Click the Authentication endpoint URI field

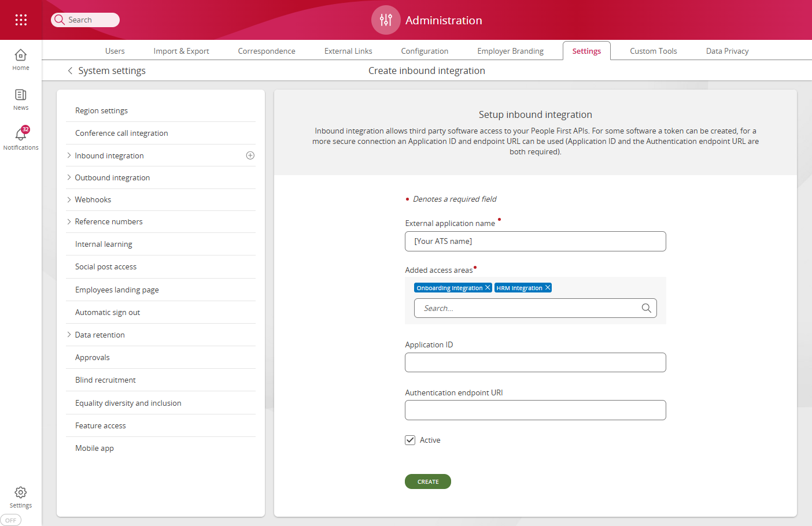point(536,410)
